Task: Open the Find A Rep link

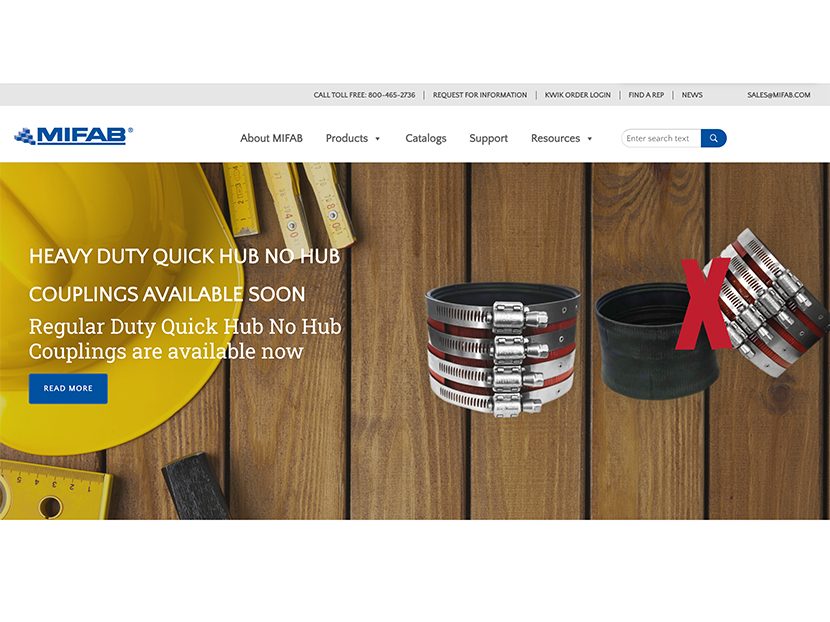Action: (x=646, y=95)
